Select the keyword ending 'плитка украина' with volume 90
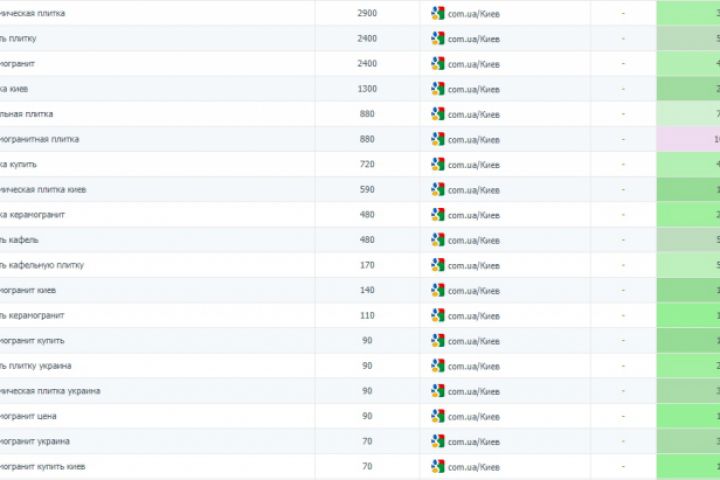This screenshot has width=720, height=480. coord(50,391)
